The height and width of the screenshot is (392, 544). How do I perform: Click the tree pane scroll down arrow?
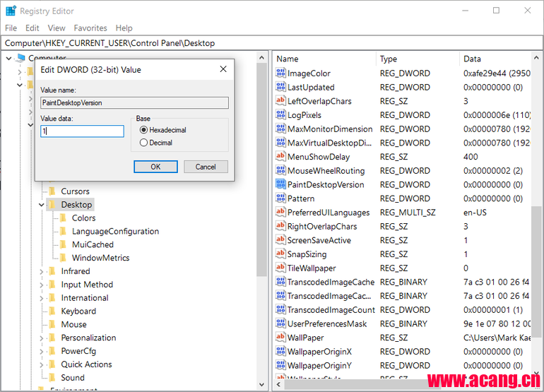261,384
